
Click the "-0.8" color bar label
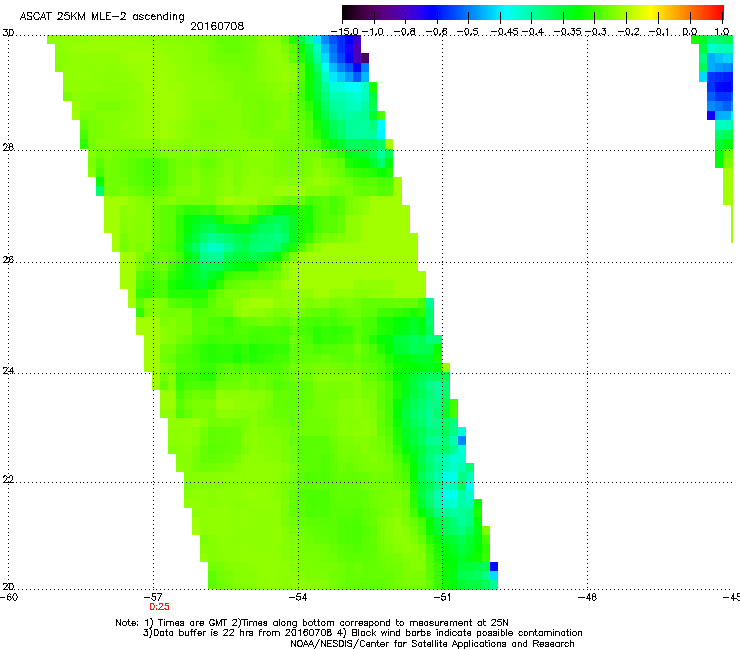coord(405,32)
